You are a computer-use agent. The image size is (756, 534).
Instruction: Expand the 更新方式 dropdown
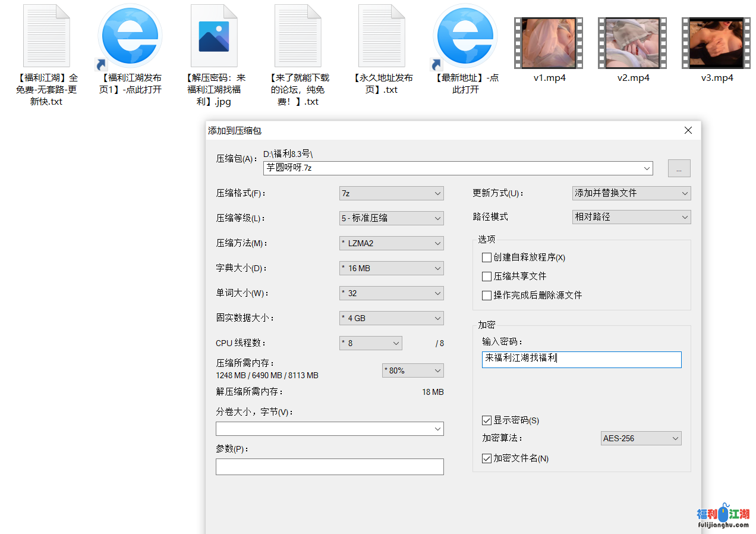(631, 193)
